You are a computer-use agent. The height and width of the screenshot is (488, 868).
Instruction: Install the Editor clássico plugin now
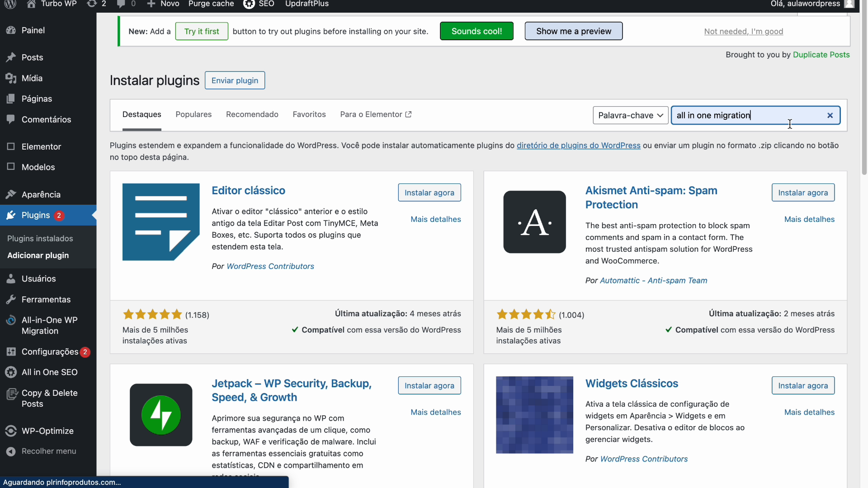[x=429, y=192]
